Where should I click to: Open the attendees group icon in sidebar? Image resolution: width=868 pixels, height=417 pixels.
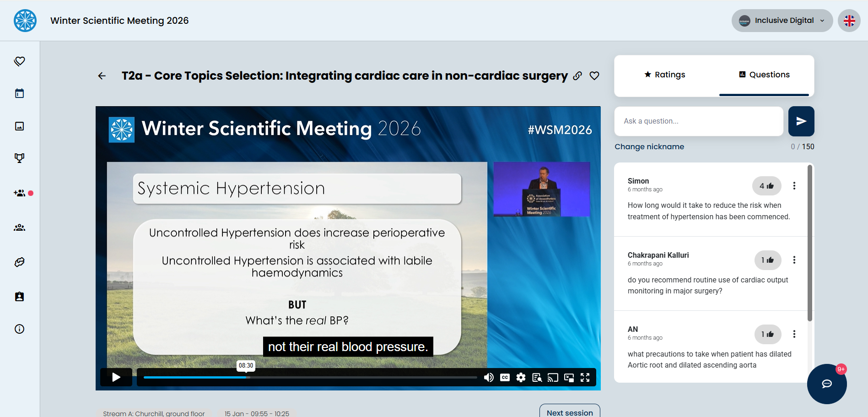(19, 227)
